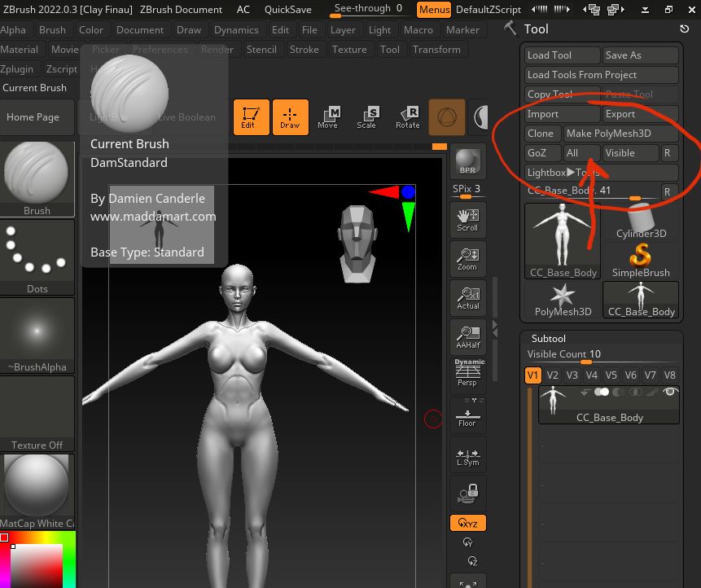Image resolution: width=701 pixels, height=588 pixels.
Task: Open the BrushAlpha picker
Action: pyautogui.click(x=37, y=336)
